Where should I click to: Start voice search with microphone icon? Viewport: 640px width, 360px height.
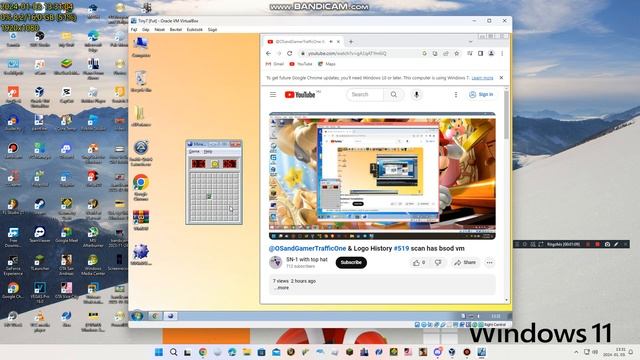(416, 95)
